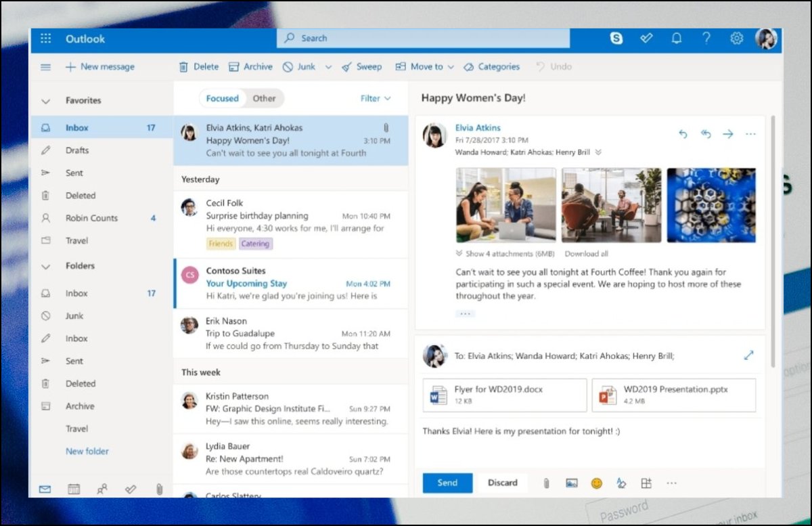The width and height of the screenshot is (812, 526).
Task: Open notifications bell icon
Action: pyautogui.click(x=676, y=39)
